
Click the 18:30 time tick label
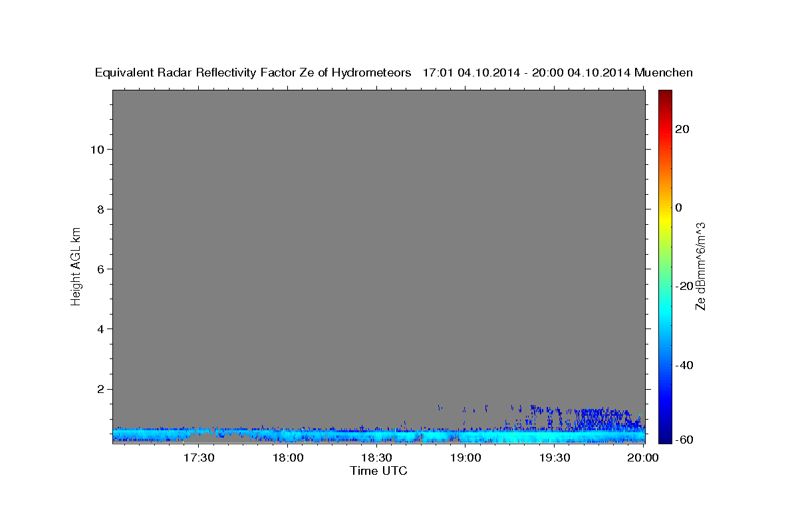(x=376, y=458)
